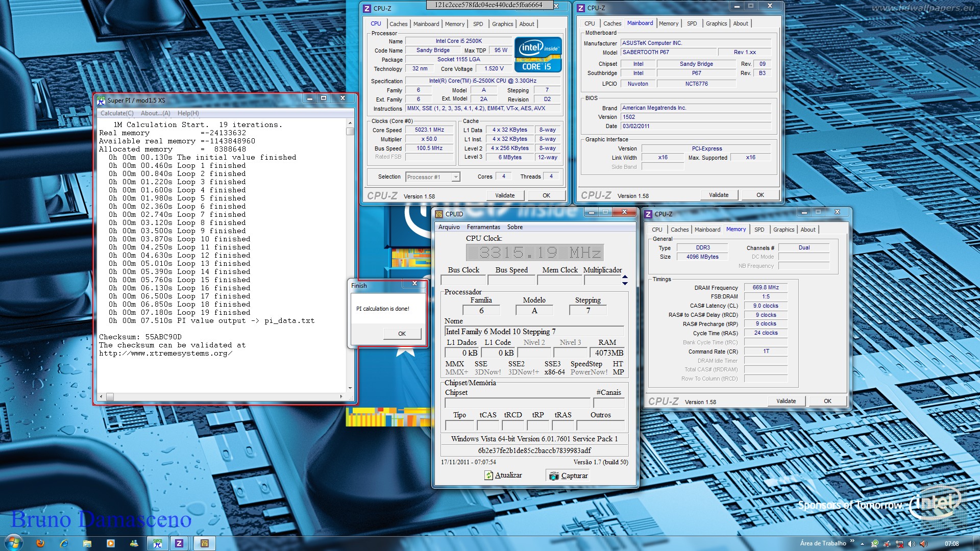
Task: Click the Super PI title bar icon
Action: coord(101,100)
